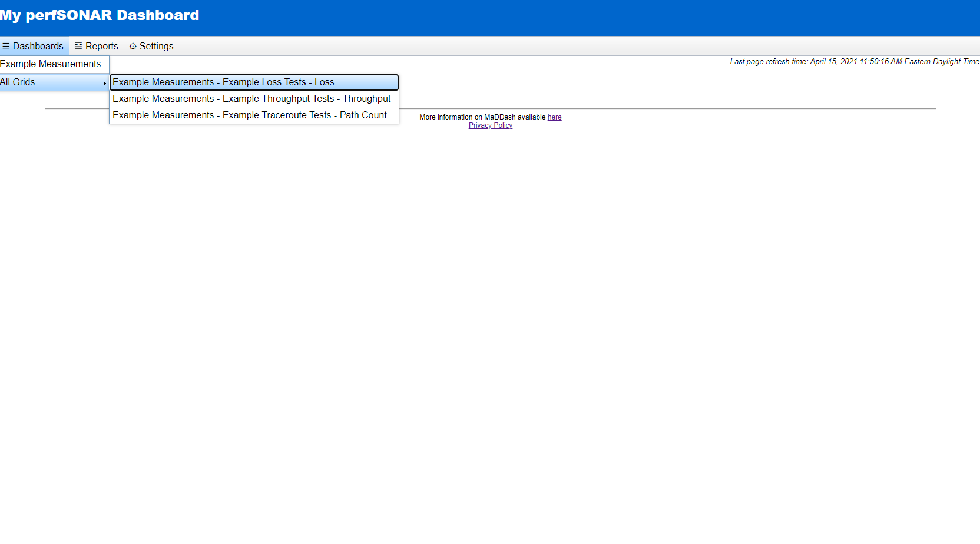Open Example Traceroute Tests - Path Count grid
The width and height of the screenshot is (980, 544).
[254, 115]
